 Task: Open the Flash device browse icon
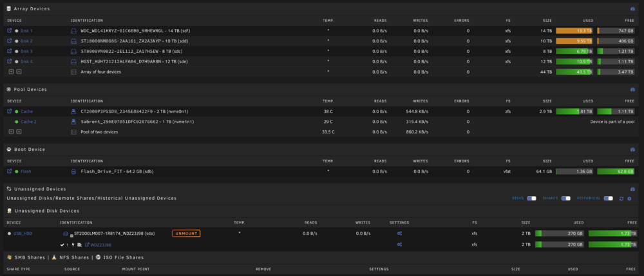click(x=10, y=171)
